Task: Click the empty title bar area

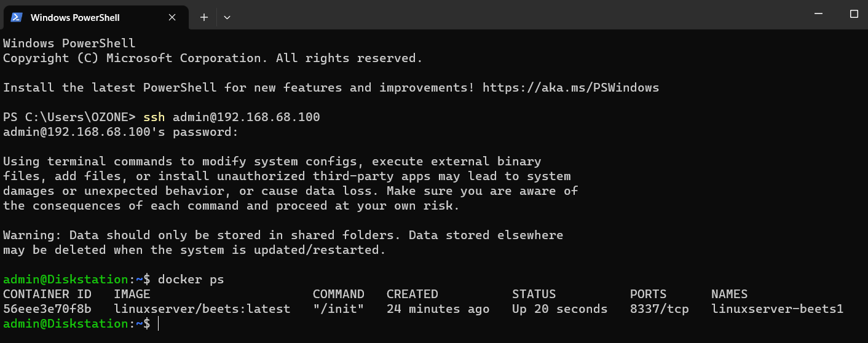Action: [516, 15]
